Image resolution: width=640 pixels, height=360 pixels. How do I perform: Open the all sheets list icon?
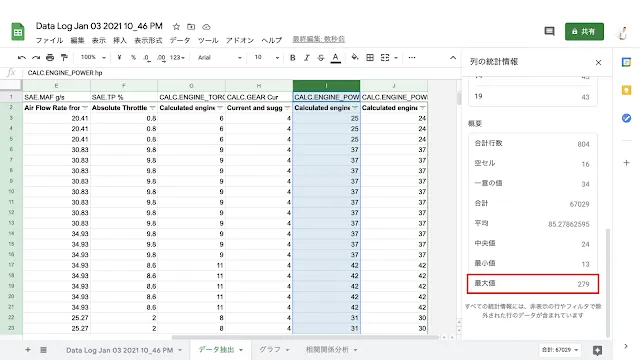pyautogui.click(x=43, y=350)
